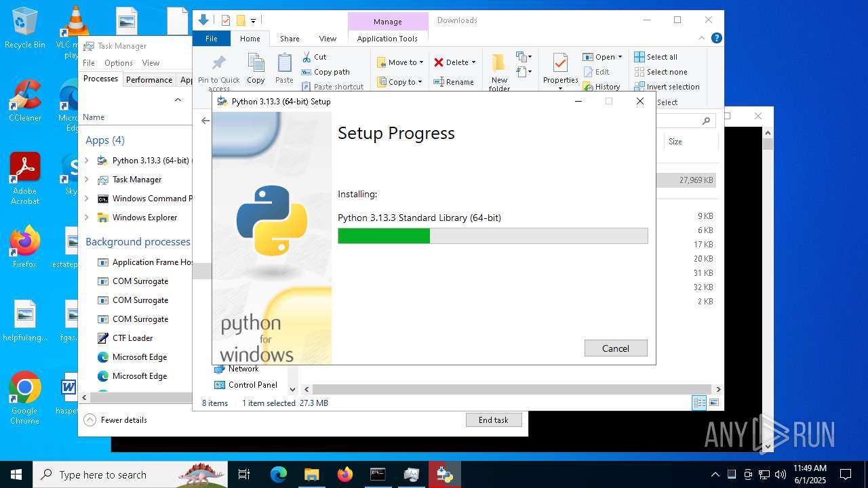Select the Processes tab in Task Manager
This screenshot has height=488, width=868.
pos(100,79)
